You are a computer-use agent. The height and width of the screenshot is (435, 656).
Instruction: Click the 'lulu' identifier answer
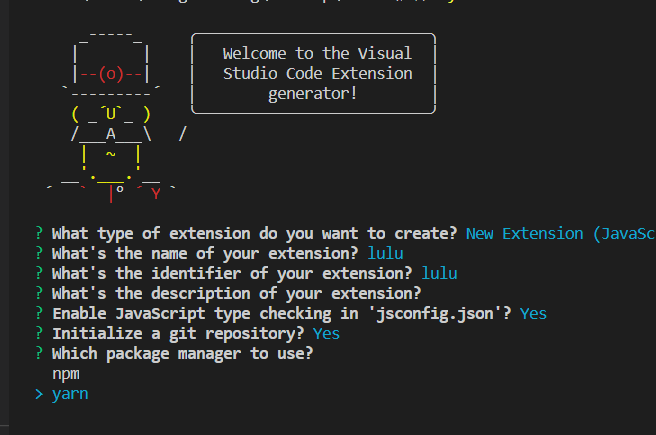(441, 273)
